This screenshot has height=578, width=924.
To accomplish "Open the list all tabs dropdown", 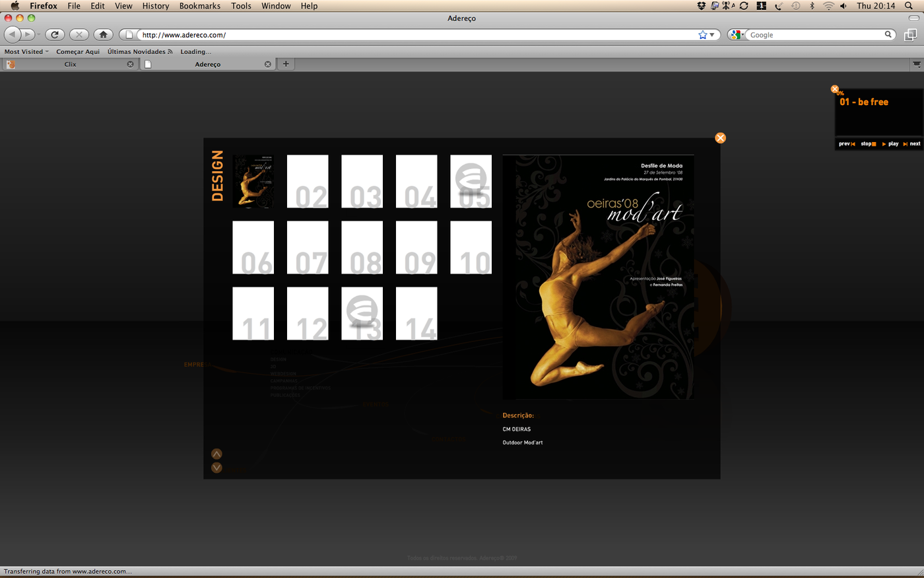I will coord(917,64).
